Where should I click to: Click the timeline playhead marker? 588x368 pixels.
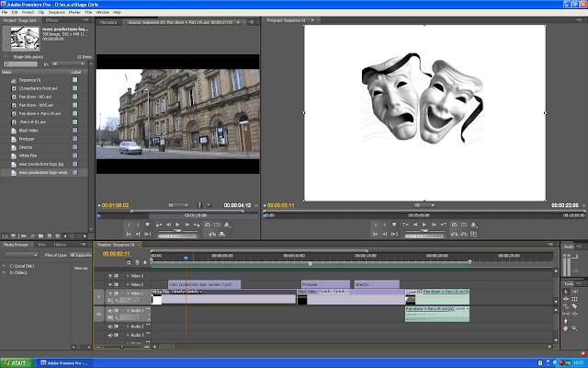(x=186, y=258)
